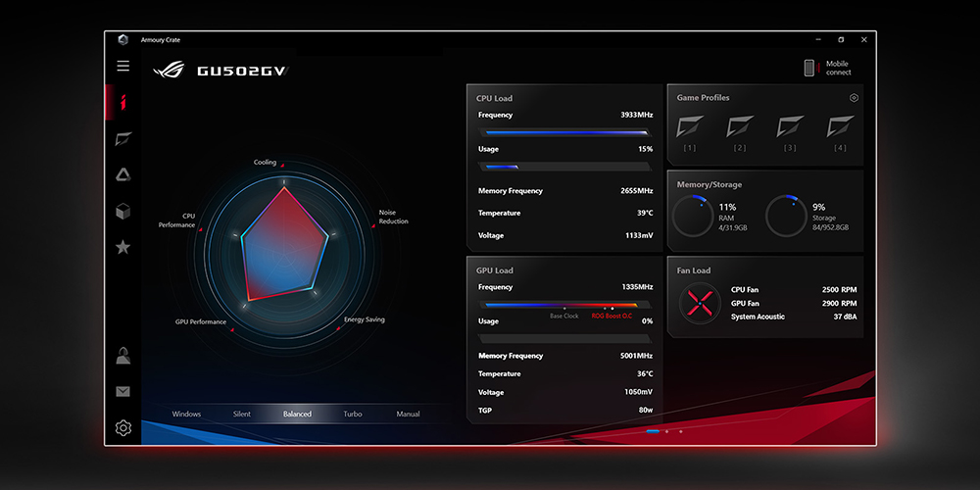Switch to Windows operating mode
The width and height of the screenshot is (980, 490).
(186, 414)
